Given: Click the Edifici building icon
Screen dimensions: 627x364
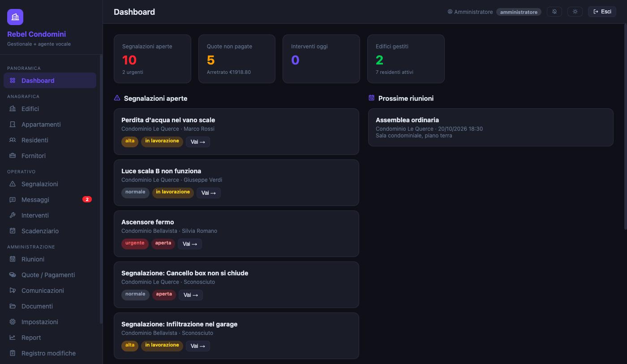Looking at the screenshot, I should (x=13, y=109).
